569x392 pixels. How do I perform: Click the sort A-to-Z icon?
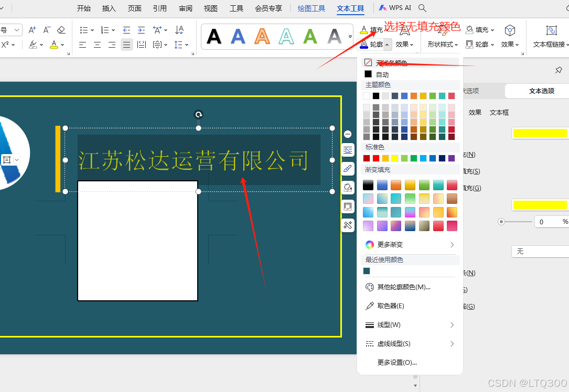tap(179, 30)
